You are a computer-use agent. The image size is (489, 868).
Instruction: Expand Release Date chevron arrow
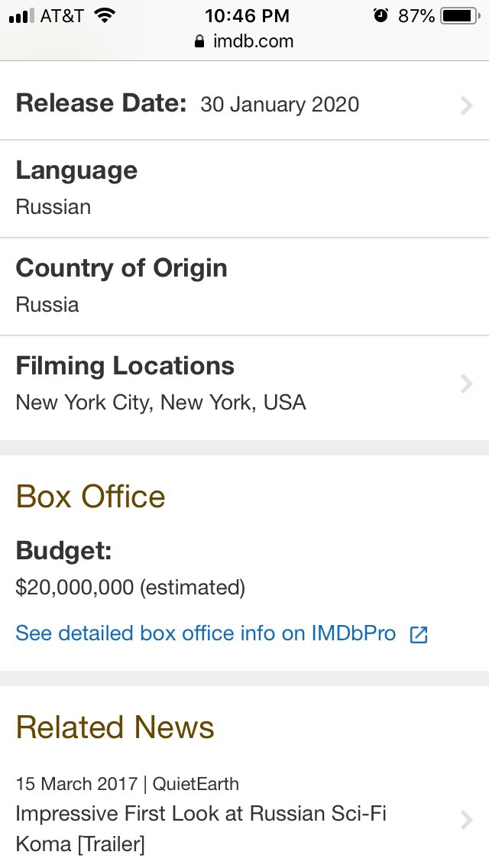click(467, 105)
